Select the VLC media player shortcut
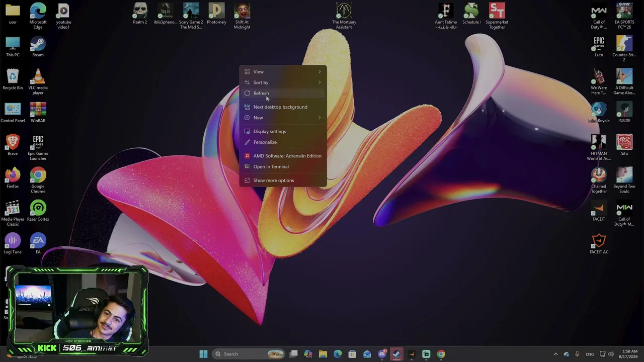Screen dimensions: 644x362 pyautogui.click(x=38, y=82)
